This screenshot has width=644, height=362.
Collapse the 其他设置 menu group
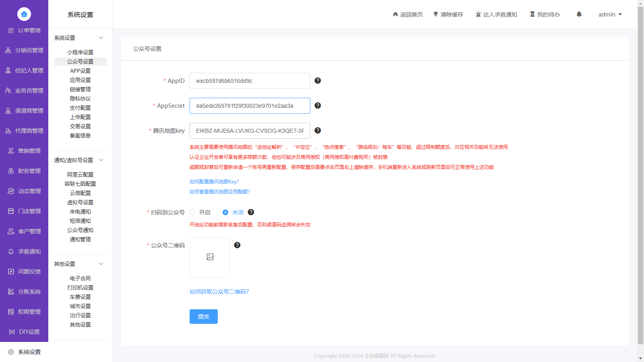pos(101,264)
